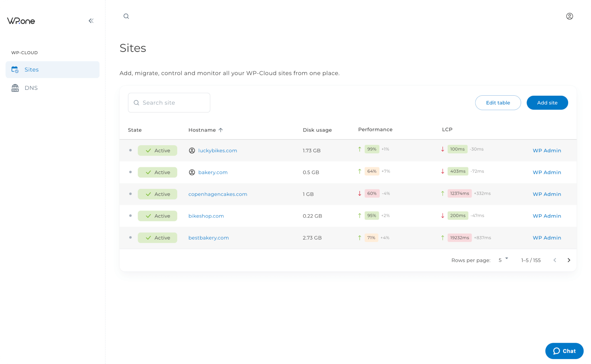Click the user icon beside luckybikes.com
This screenshot has width=591, height=364.
pos(192,151)
